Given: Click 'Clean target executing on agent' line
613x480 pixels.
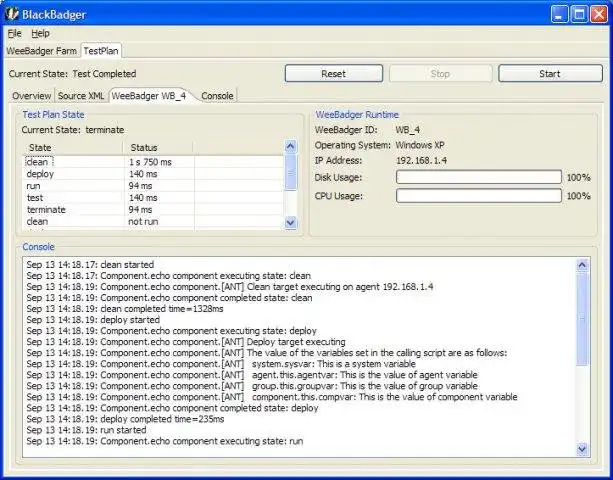Looking at the screenshot, I should coord(230,287).
